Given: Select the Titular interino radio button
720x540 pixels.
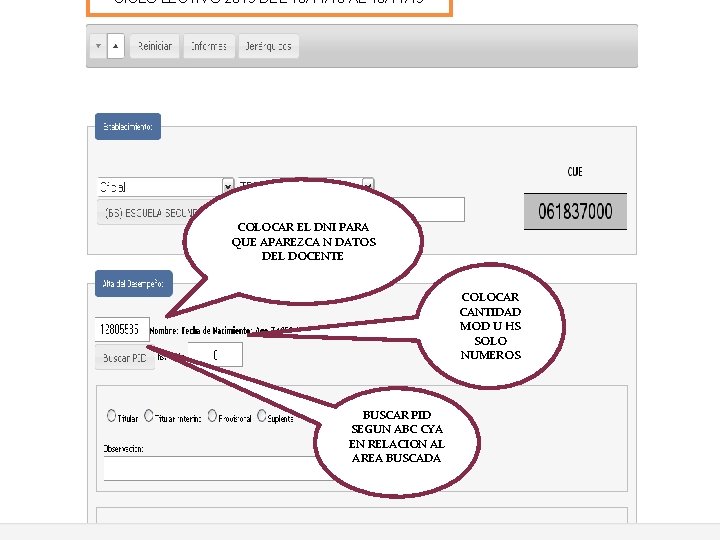Looking at the screenshot, I should point(148,416).
